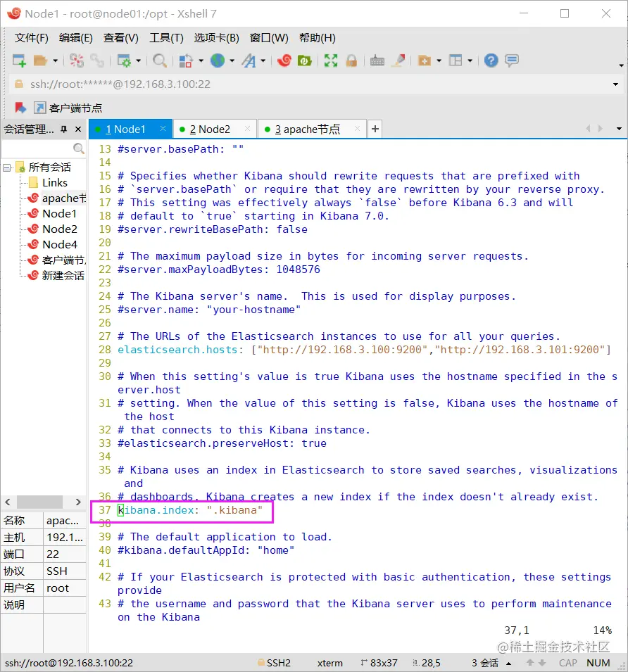Open the 帮助(H) menu

tap(318, 38)
